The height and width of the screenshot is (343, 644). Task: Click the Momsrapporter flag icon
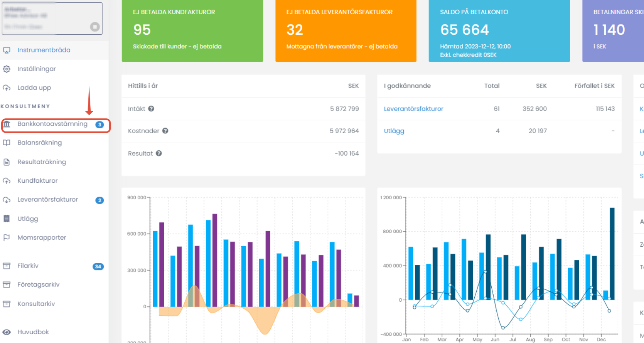pyautogui.click(x=7, y=238)
